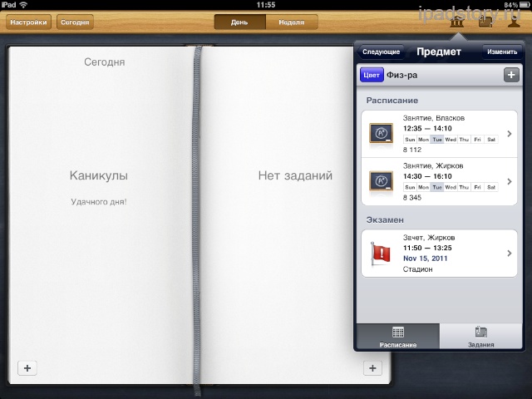
Task: Add an entry with the left page plus button
Action: pos(27,368)
